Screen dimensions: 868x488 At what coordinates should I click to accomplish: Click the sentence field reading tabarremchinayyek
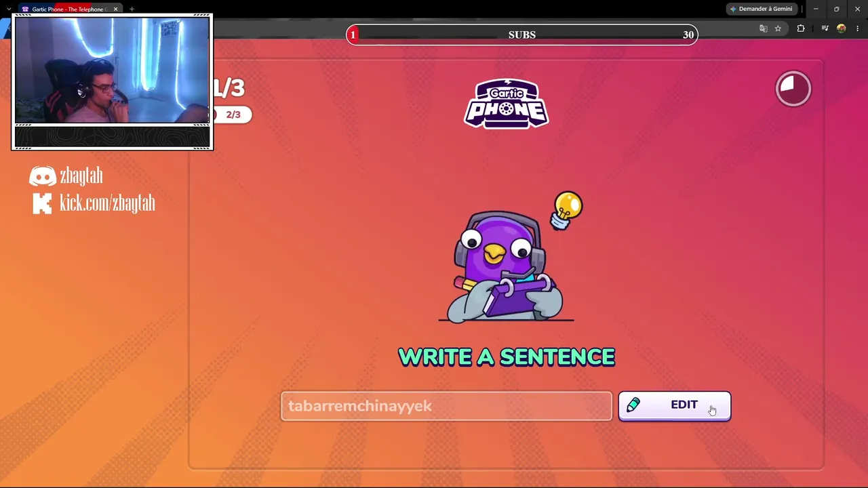click(x=446, y=406)
